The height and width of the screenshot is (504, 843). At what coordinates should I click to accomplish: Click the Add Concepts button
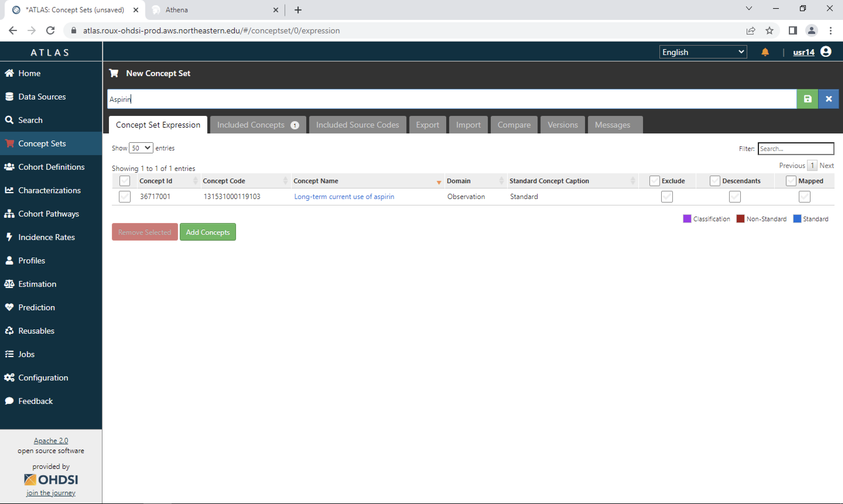208,232
